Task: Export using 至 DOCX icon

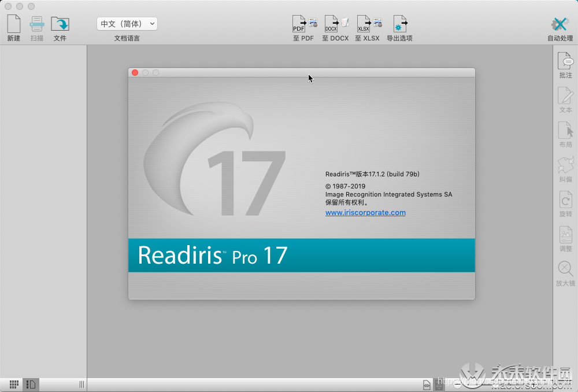Action: coord(335,28)
